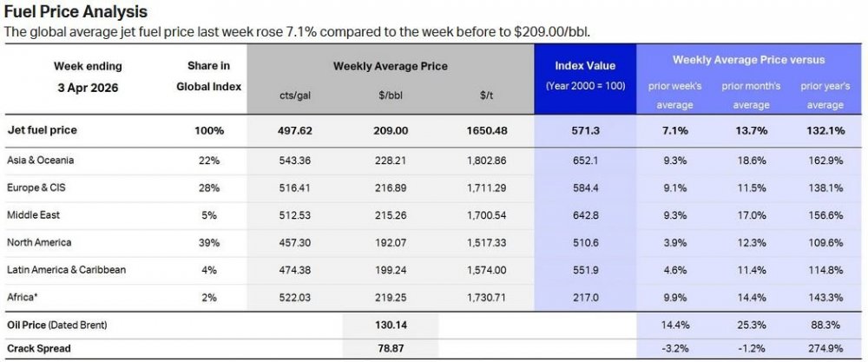
Task: Click the 'Share in Global Index' header
Action: (x=208, y=76)
